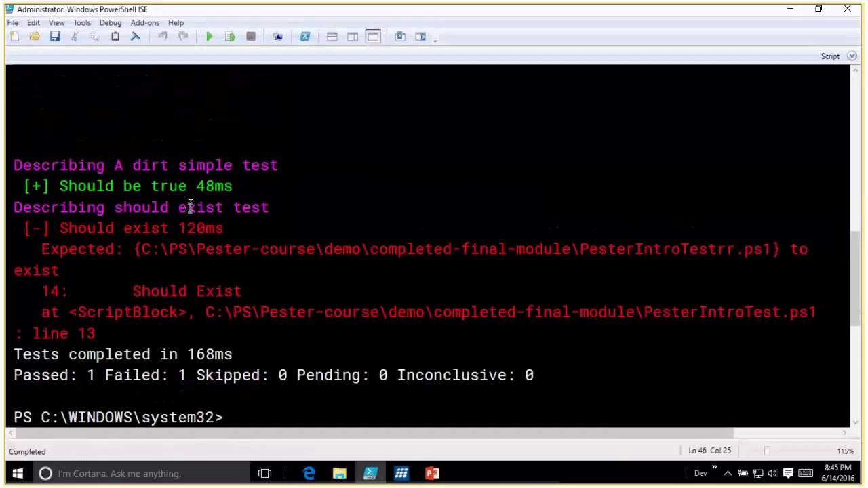Open File Explorer from taskbar
The height and width of the screenshot is (488, 868).
coord(339,473)
